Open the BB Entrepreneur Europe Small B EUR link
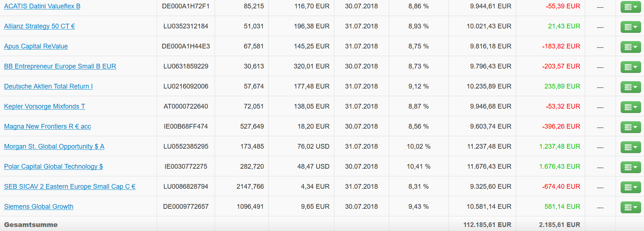The image size is (644, 231). click(x=60, y=66)
